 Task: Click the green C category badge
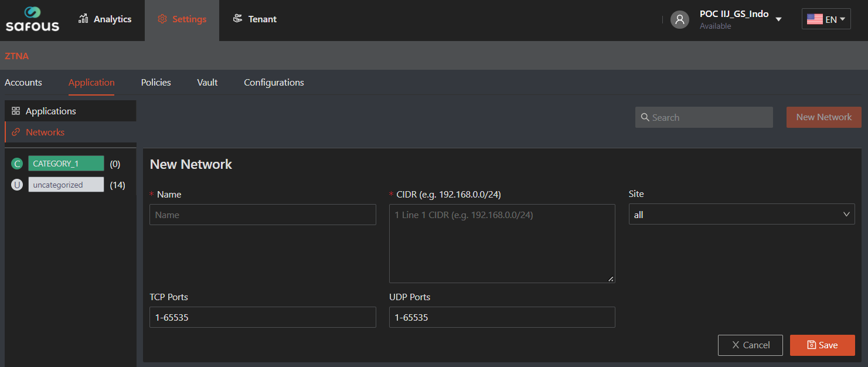[x=17, y=164]
